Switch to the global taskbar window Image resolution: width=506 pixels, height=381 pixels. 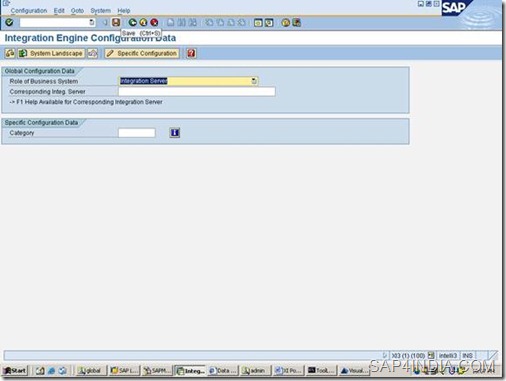91,370
